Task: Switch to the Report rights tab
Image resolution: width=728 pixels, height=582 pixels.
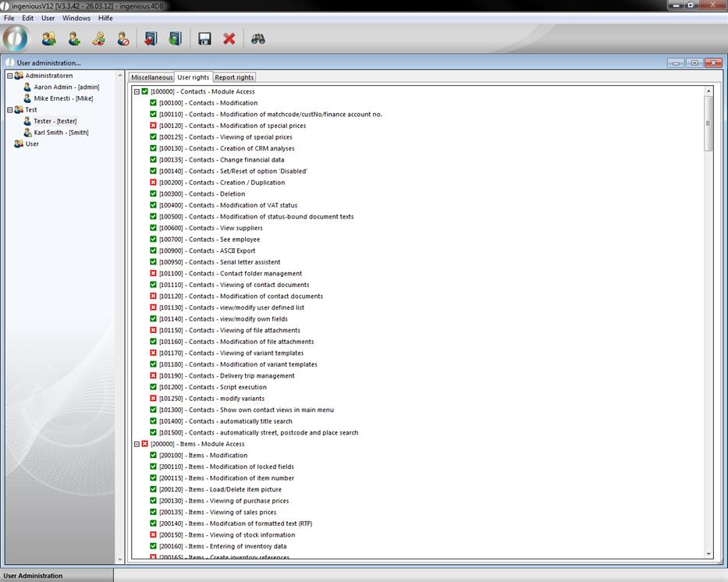Action: pos(234,77)
